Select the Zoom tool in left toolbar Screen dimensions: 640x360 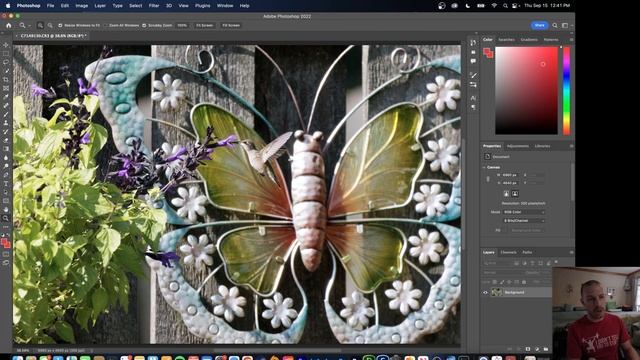6,218
